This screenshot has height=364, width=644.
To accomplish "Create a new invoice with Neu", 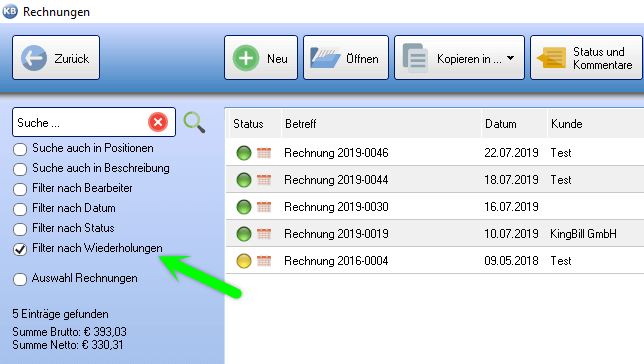I will pos(261,58).
